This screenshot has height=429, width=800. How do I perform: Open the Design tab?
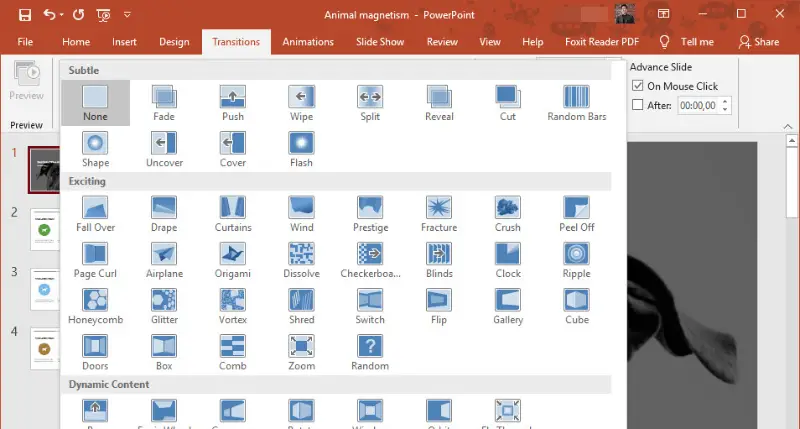click(174, 42)
